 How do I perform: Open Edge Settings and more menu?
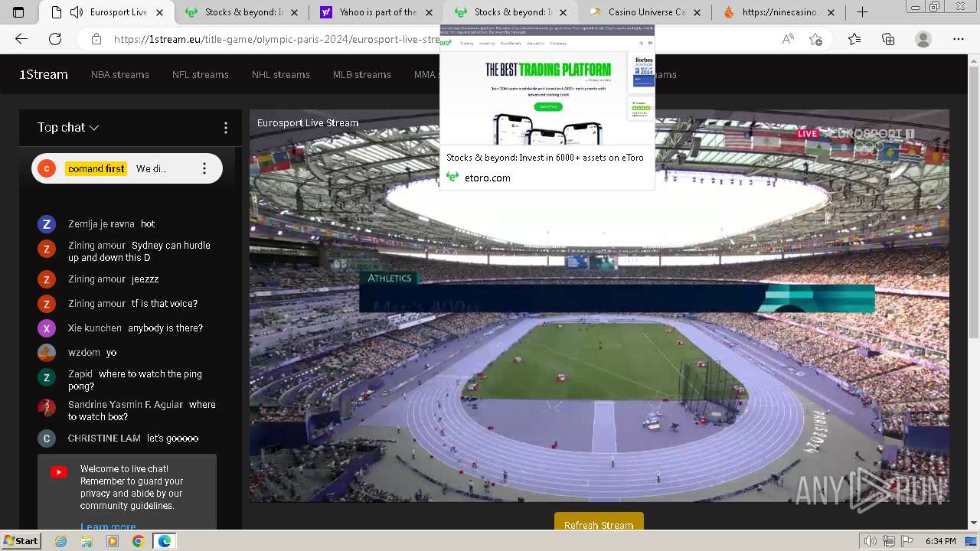pyautogui.click(x=959, y=39)
